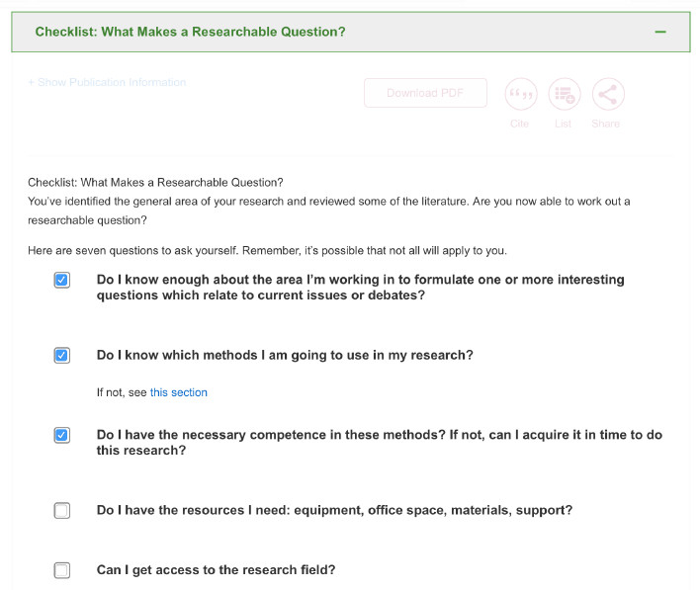700x590 pixels.
Task: Click the Cite label under the icon
Action: (520, 124)
